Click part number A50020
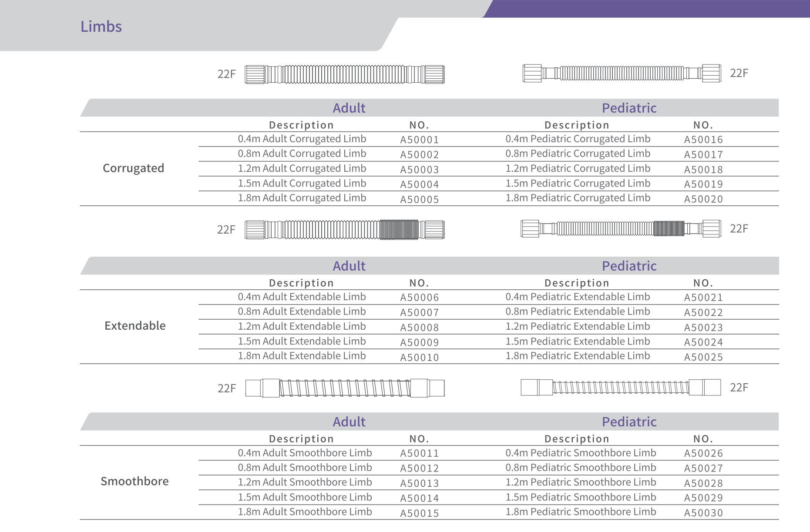Viewport: 810px width, 532px height. pos(703,199)
